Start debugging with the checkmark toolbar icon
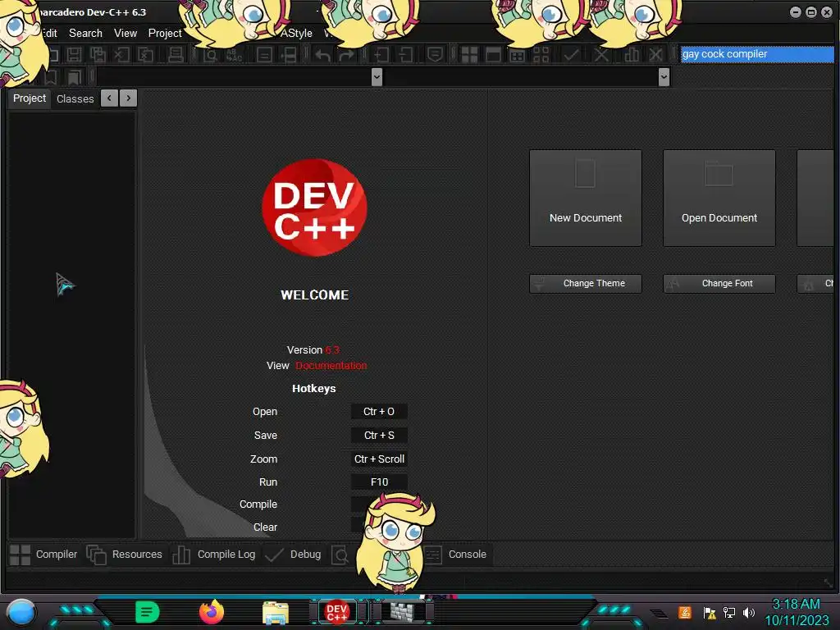This screenshot has width=840, height=630. click(x=572, y=54)
